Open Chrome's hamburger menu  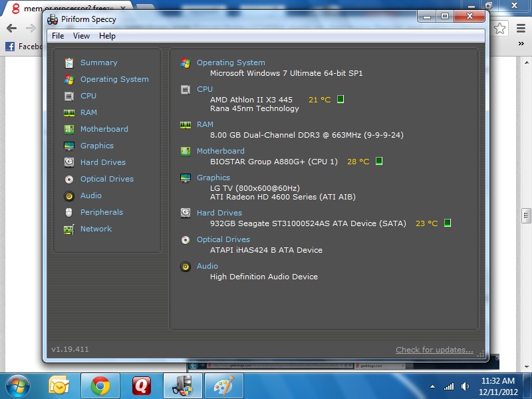(x=521, y=28)
